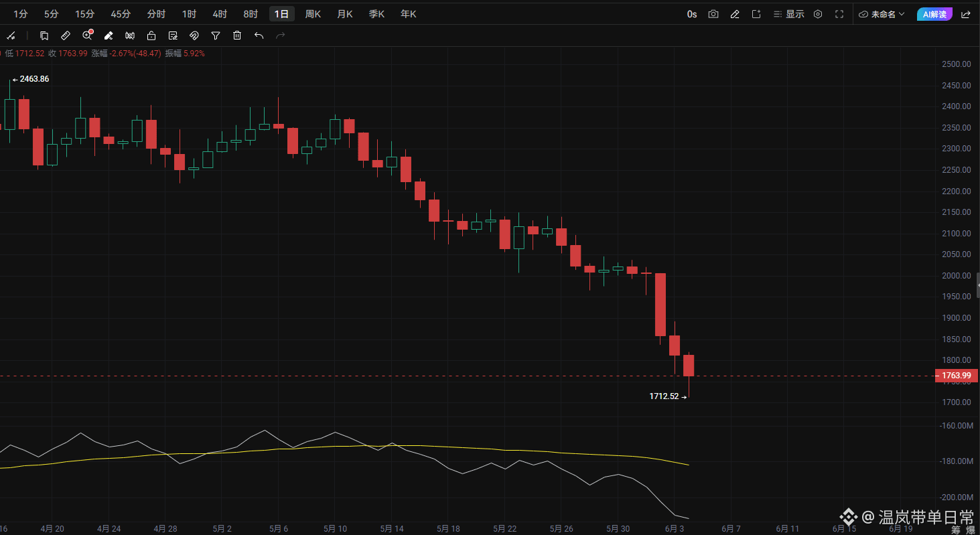The width and height of the screenshot is (980, 535).
Task: Click the candlestick compare icon
Action: pyautogui.click(x=130, y=35)
